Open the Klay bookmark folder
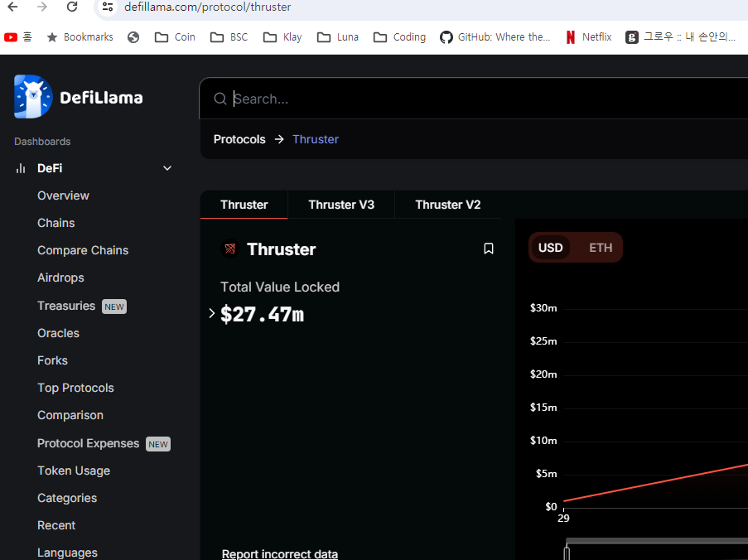This screenshot has width=748, height=560. click(x=283, y=37)
